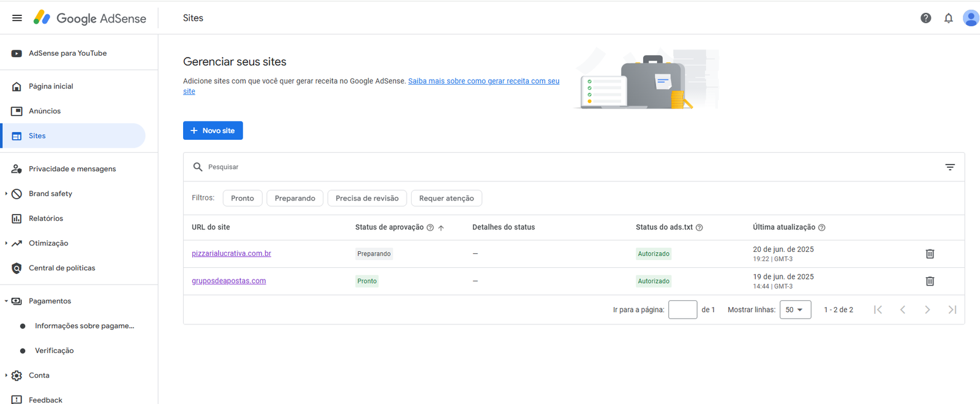Open the notifications bell
This screenshot has height=404, width=980.
[948, 18]
